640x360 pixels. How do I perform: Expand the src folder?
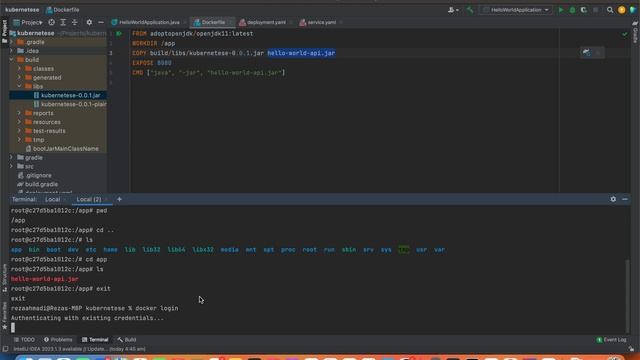pyautogui.click(x=11, y=167)
